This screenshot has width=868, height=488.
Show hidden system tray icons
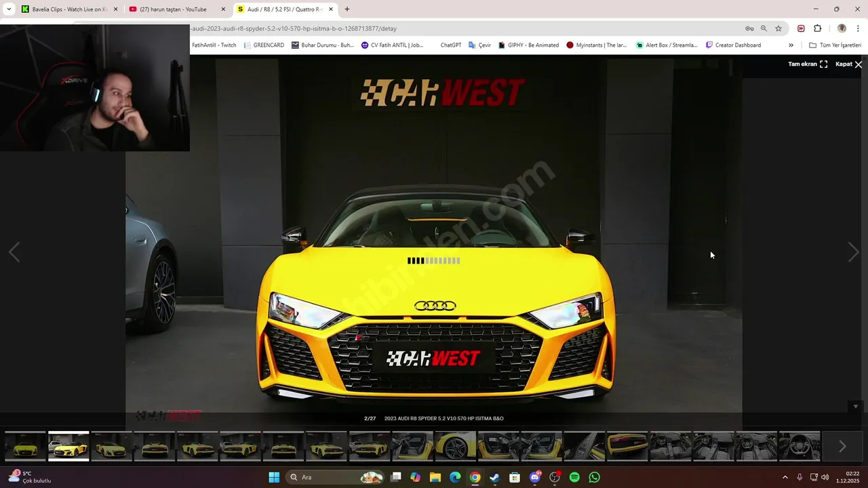(785, 477)
